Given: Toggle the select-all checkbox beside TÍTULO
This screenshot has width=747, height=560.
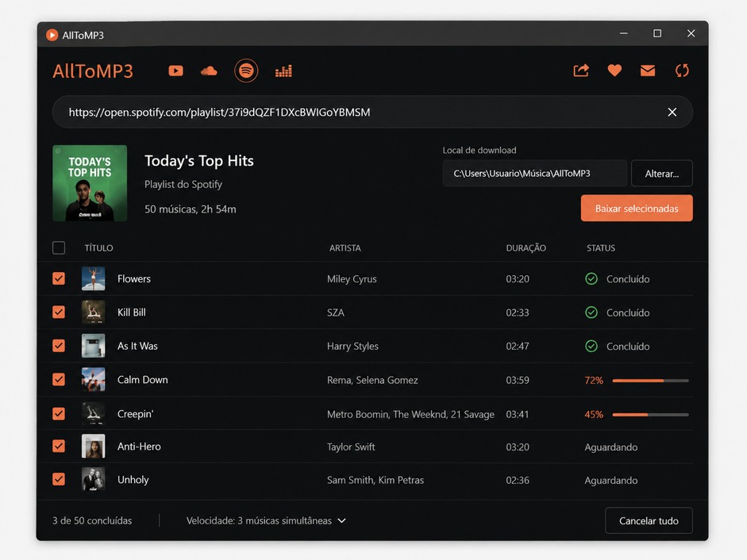Looking at the screenshot, I should tap(59, 247).
